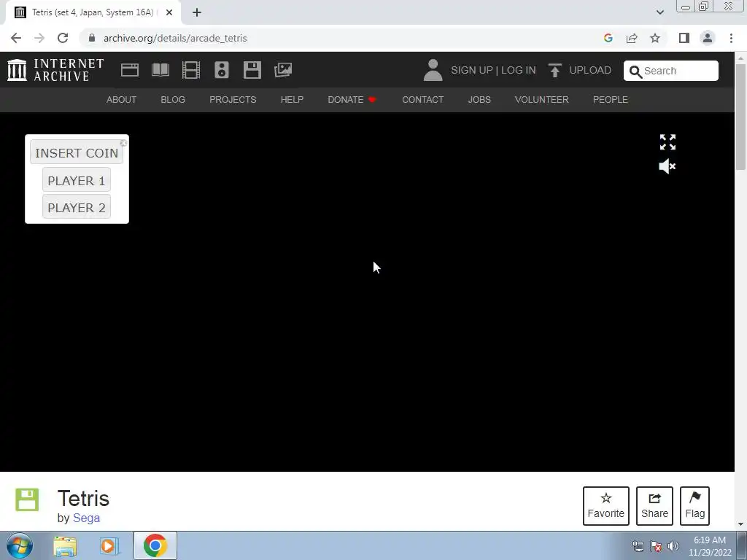This screenshot has height=560, width=747.
Task: Close the virtual gamepad panel
Action: click(123, 143)
